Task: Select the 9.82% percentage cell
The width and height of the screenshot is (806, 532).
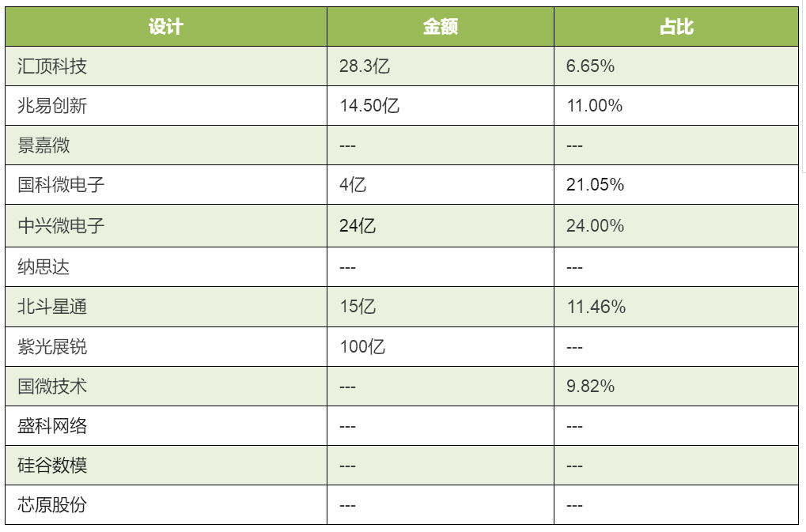Action: point(676,387)
